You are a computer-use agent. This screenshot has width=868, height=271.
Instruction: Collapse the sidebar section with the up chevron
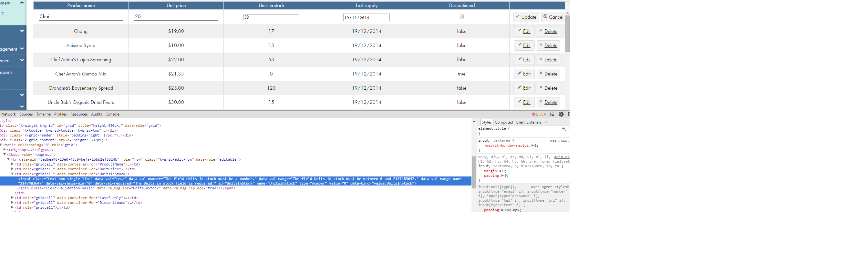tap(22, 3)
